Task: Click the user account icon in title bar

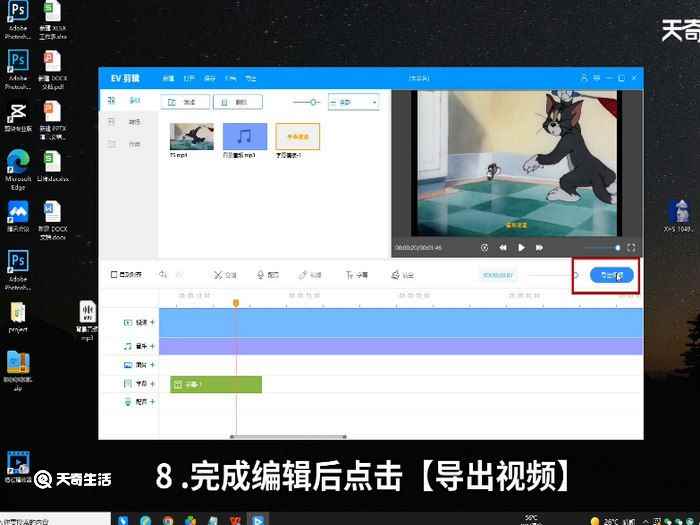Action: point(584,78)
